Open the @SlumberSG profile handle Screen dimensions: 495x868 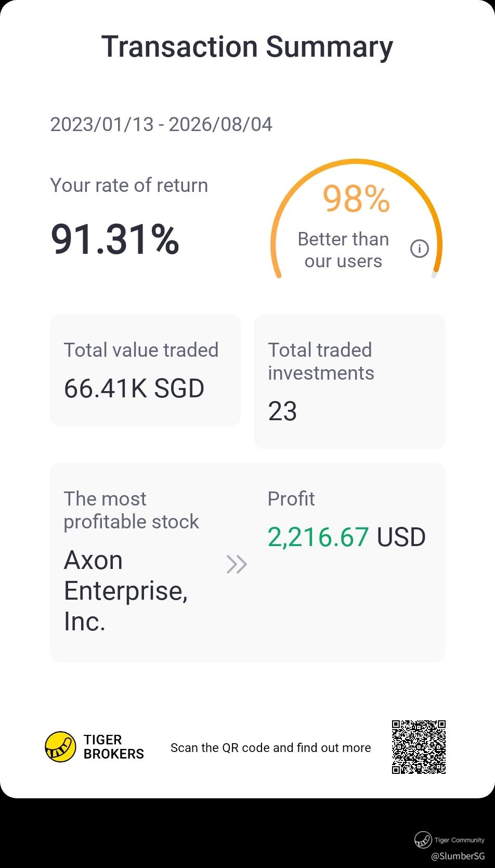[458, 856]
